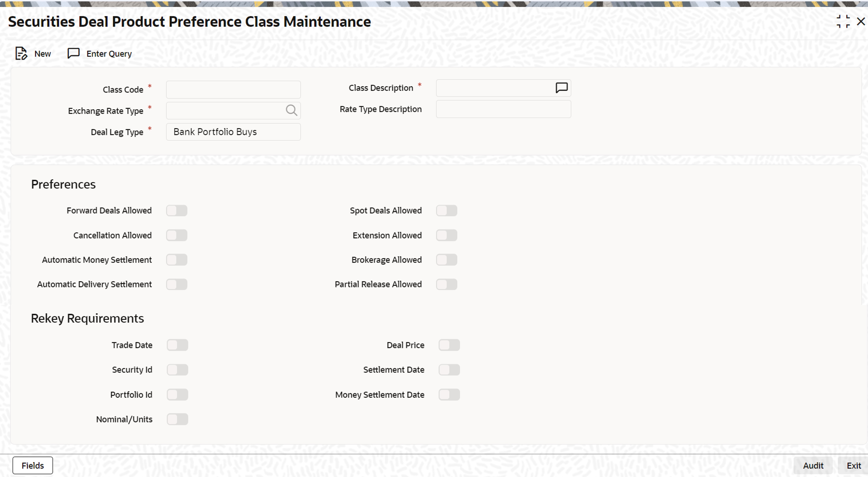Enable Nominal/Units rekey toggle
Screen dimensions: 868x477
177,419
